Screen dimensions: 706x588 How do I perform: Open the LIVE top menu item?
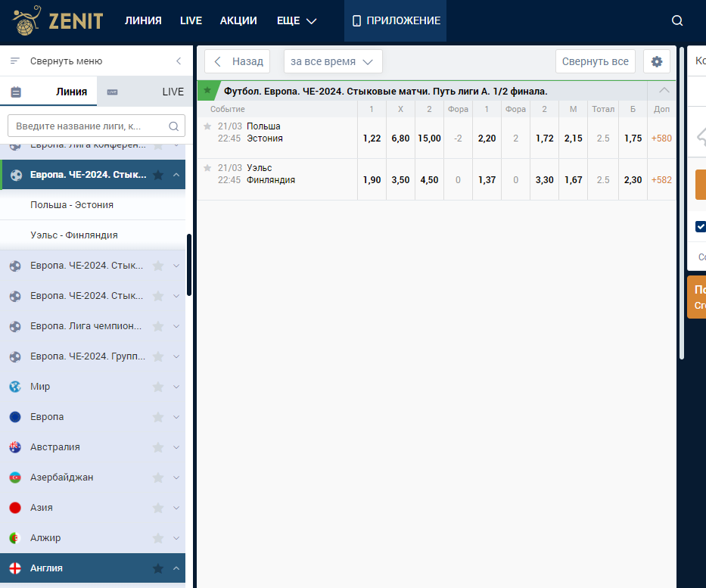coord(191,20)
